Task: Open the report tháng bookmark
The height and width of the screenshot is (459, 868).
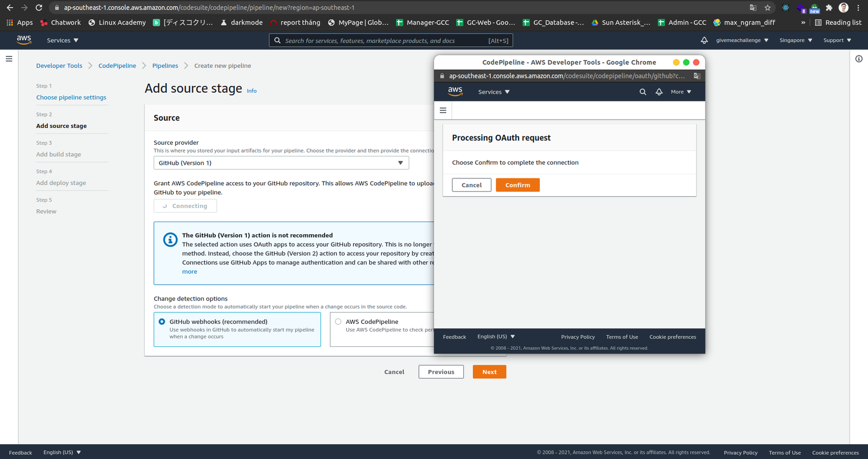Action: tap(295, 23)
